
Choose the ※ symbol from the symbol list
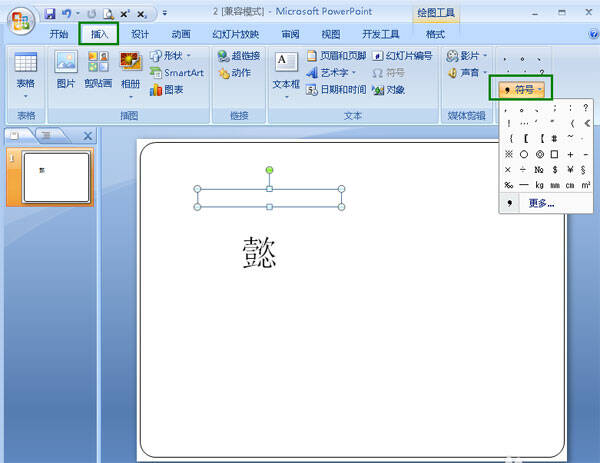coord(509,154)
